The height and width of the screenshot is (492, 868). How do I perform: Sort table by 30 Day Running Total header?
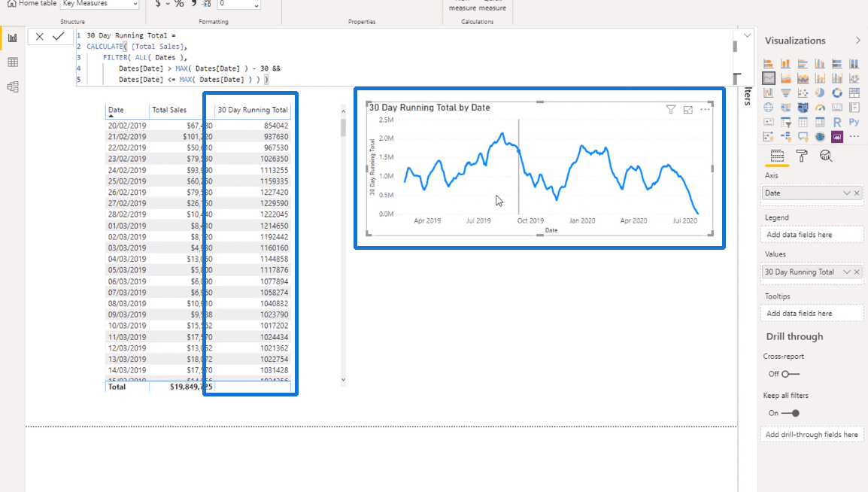[253, 110]
